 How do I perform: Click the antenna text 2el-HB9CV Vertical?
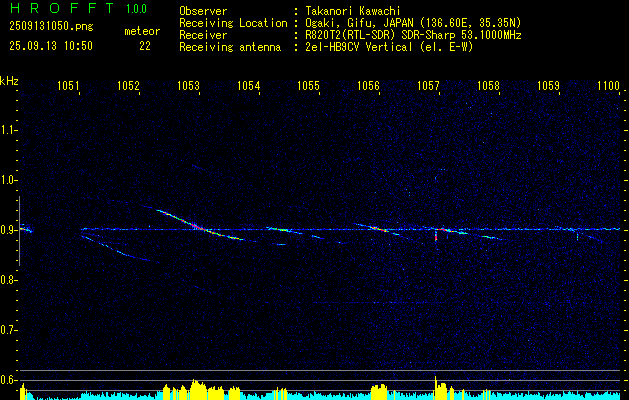pos(359,47)
